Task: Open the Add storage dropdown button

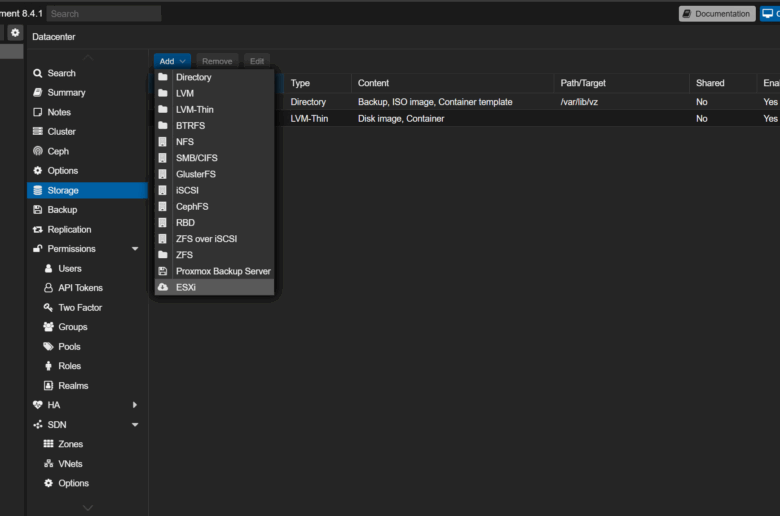Action: point(172,61)
